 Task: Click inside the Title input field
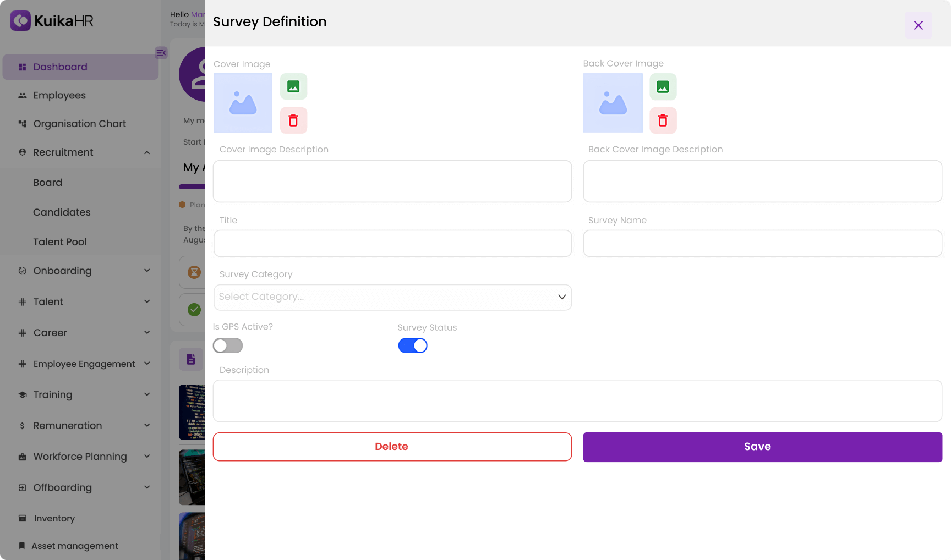(392, 243)
